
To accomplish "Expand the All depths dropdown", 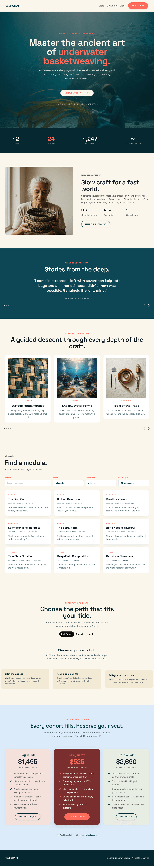I will point(68,483).
